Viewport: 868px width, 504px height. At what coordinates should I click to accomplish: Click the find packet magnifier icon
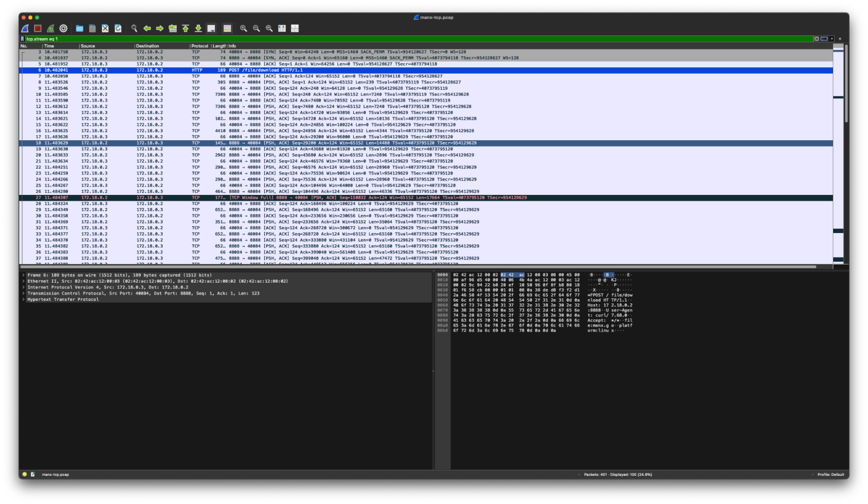coord(134,28)
